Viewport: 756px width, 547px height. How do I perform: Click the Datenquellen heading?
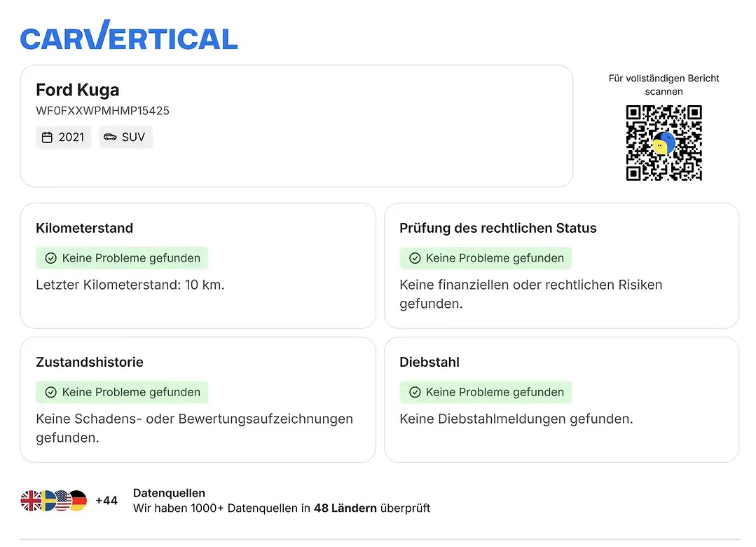[170, 493]
